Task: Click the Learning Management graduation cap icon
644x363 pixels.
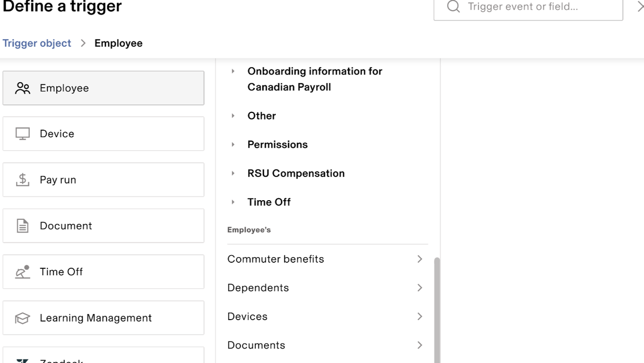Action: click(x=22, y=318)
